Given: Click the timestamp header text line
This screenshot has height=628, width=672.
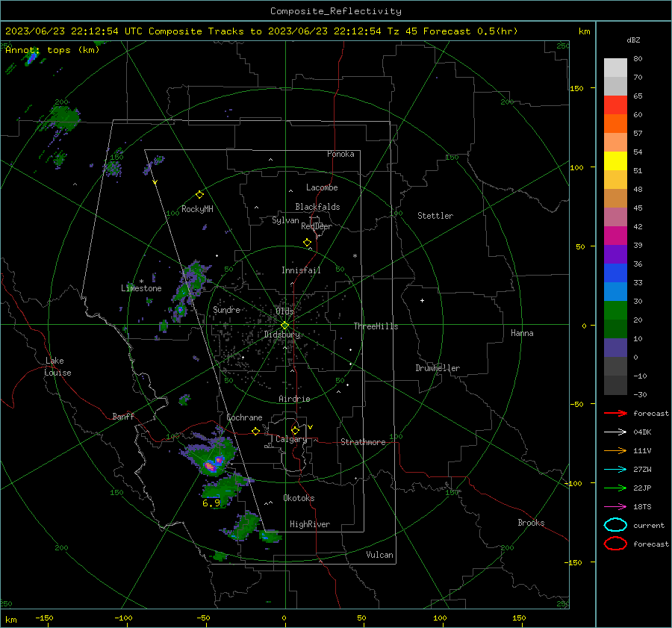Looking at the screenshot, I should pos(261,31).
